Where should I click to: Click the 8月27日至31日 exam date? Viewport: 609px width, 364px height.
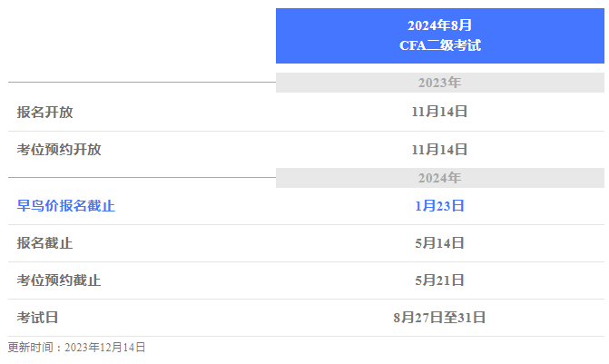(x=439, y=318)
